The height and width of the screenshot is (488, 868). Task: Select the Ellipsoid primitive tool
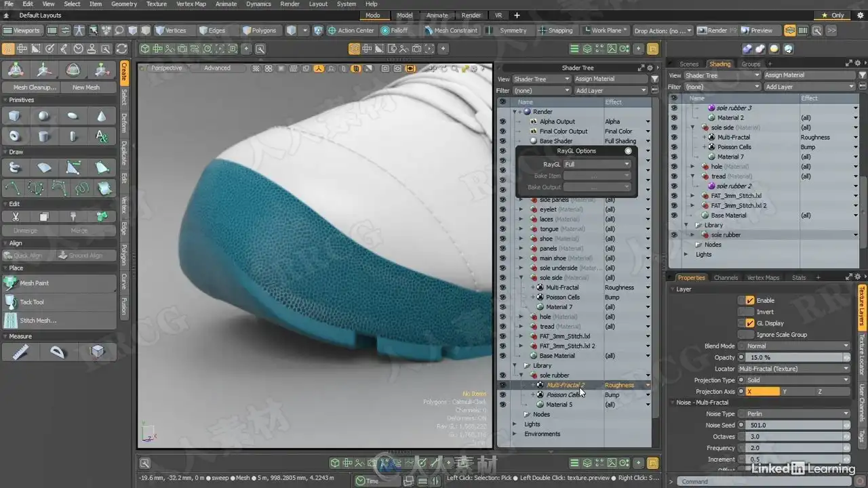point(73,117)
